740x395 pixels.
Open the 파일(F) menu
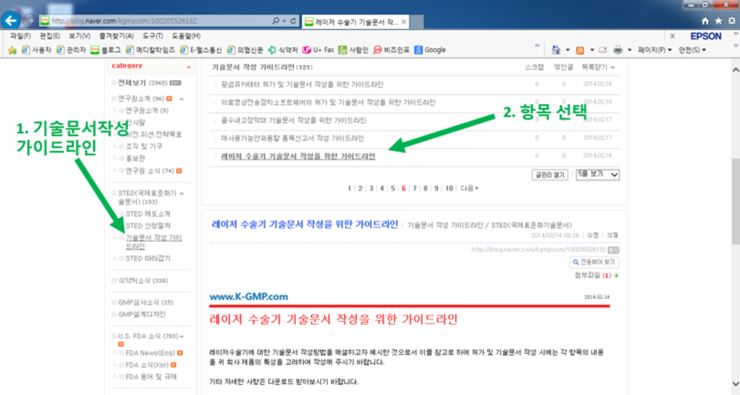pos(20,36)
